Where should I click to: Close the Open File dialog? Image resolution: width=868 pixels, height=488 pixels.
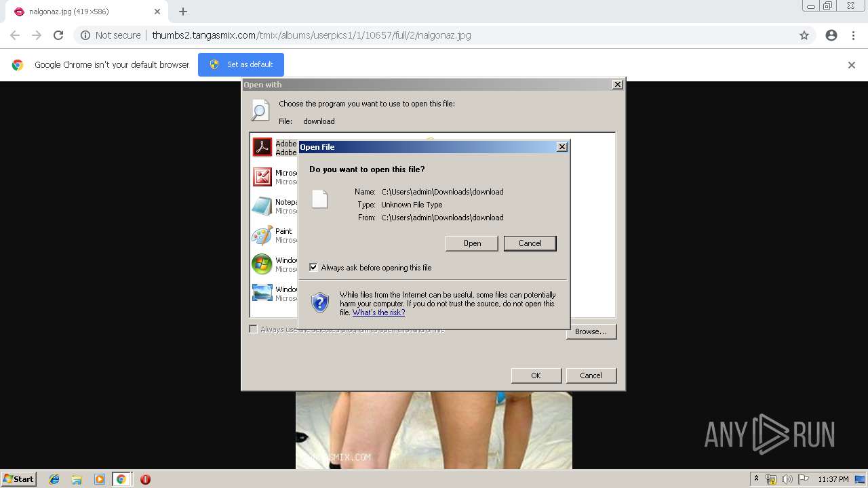pyautogui.click(x=561, y=147)
